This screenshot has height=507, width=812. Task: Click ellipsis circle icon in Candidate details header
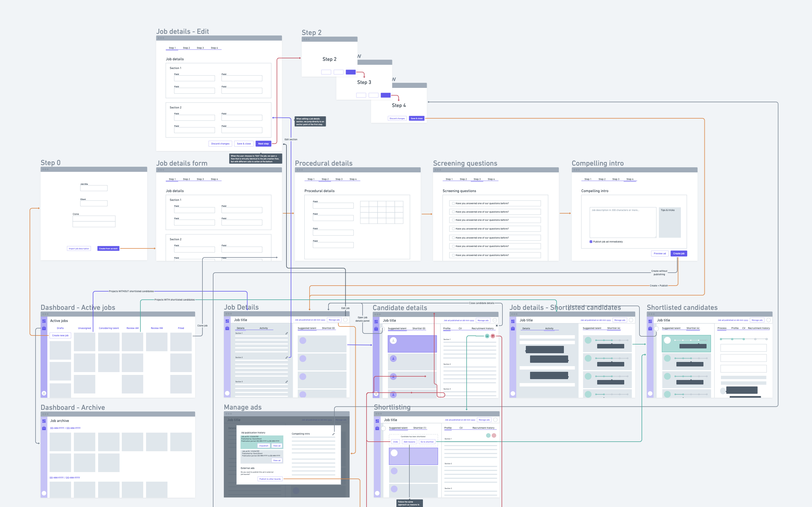[x=495, y=320]
